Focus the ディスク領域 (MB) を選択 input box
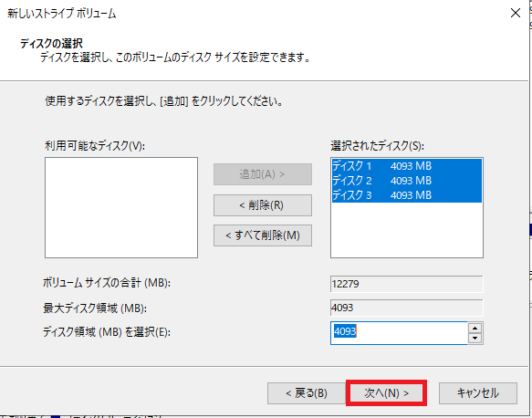The image size is (532, 418). [399, 333]
